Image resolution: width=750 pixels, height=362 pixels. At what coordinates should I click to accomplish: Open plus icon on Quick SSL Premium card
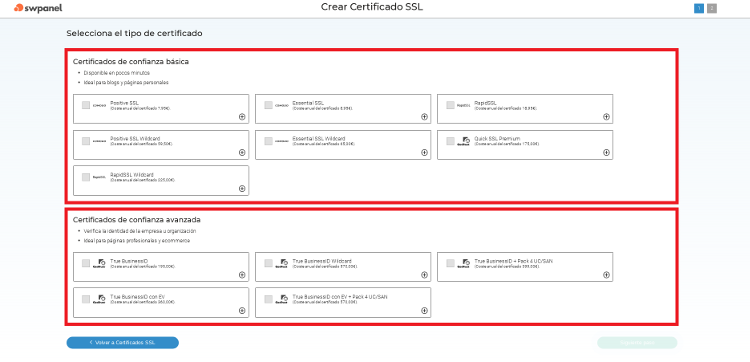(606, 153)
